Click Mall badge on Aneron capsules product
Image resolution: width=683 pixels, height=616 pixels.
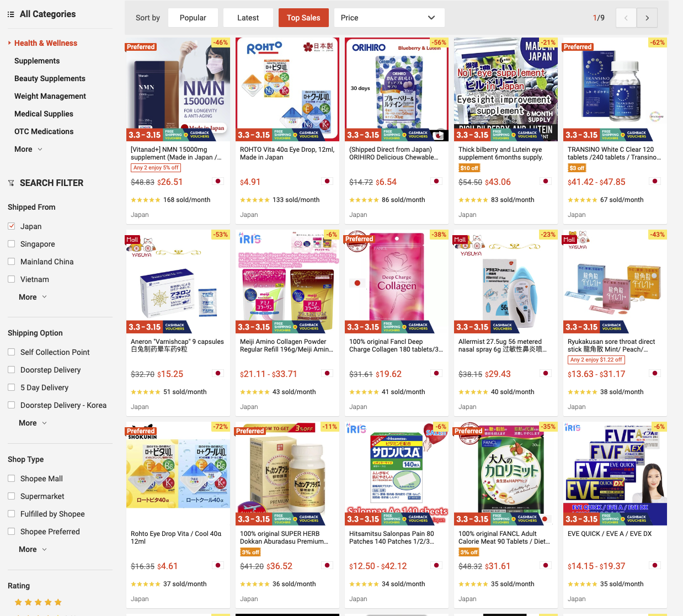click(x=132, y=240)
